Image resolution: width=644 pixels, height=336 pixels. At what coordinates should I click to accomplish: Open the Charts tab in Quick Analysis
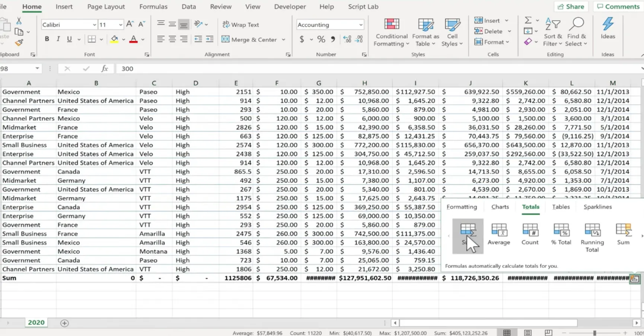click(x=500, y=207)
